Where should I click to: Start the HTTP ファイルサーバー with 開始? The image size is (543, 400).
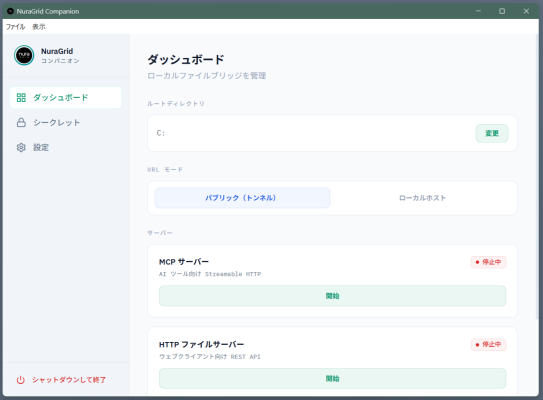332,379
